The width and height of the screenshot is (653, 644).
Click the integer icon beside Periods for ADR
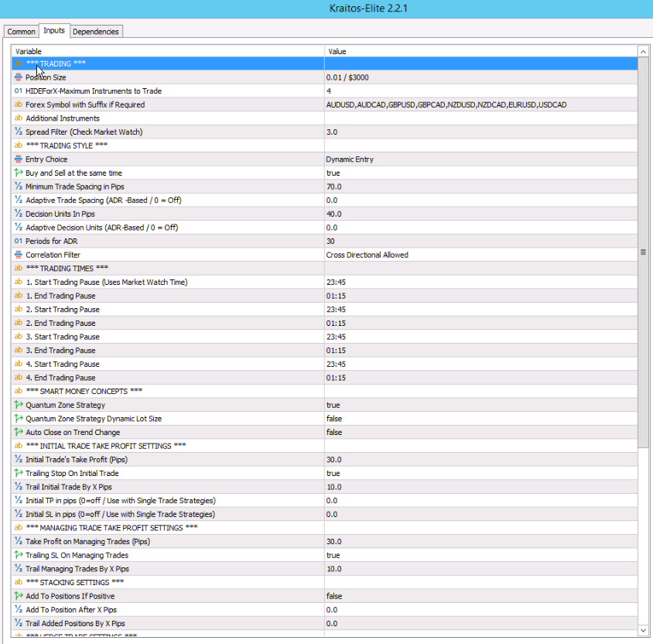pos(19,241)
